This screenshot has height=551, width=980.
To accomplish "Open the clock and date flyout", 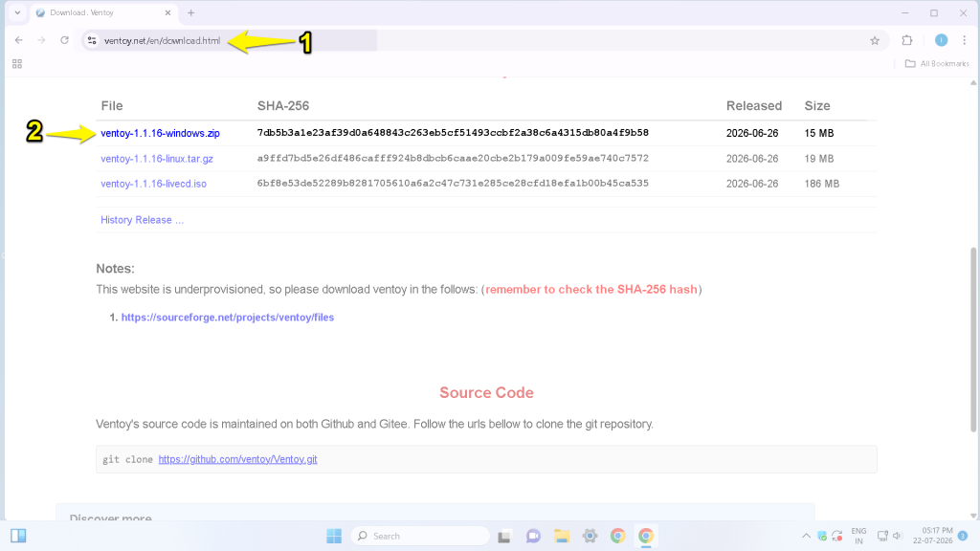I will tap(932, 536).
